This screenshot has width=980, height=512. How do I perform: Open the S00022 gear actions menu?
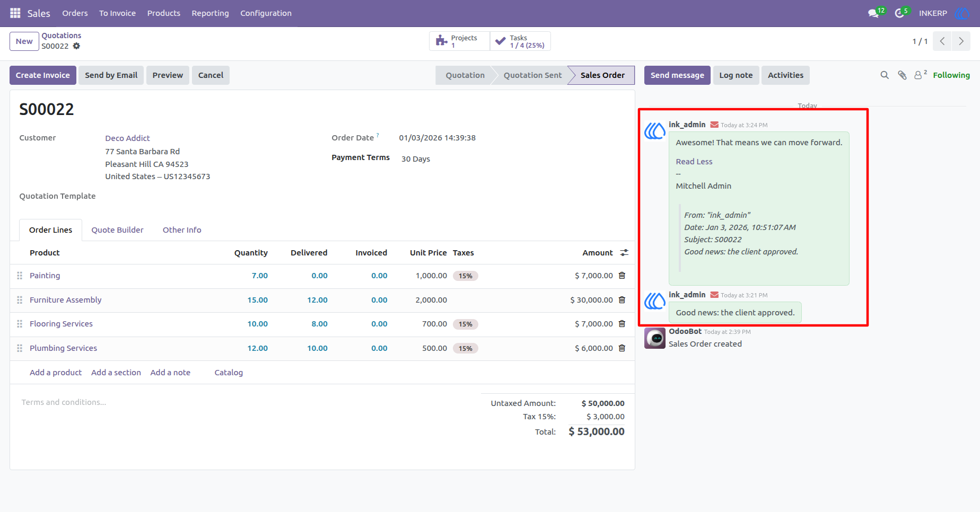coord(76,46)
